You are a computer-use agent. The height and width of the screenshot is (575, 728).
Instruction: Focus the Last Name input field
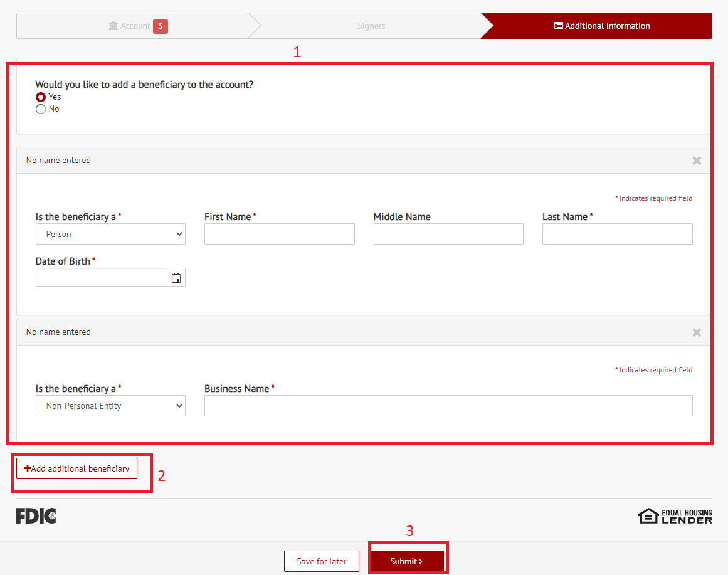[617, 234]
